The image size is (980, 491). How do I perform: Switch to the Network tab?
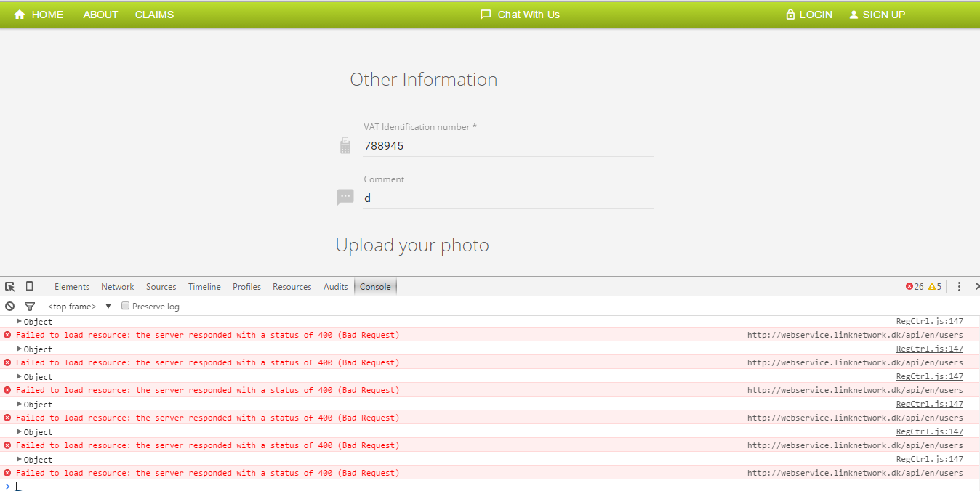coord(118,287)
